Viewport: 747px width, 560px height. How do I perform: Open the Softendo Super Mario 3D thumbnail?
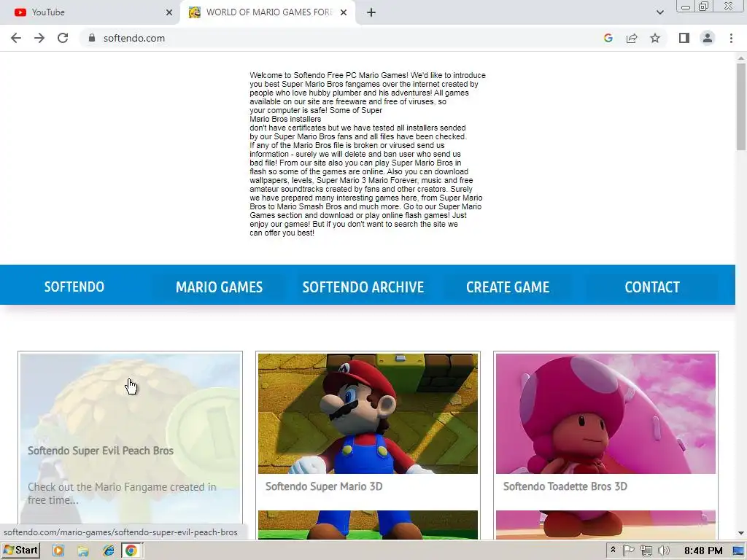368,413
